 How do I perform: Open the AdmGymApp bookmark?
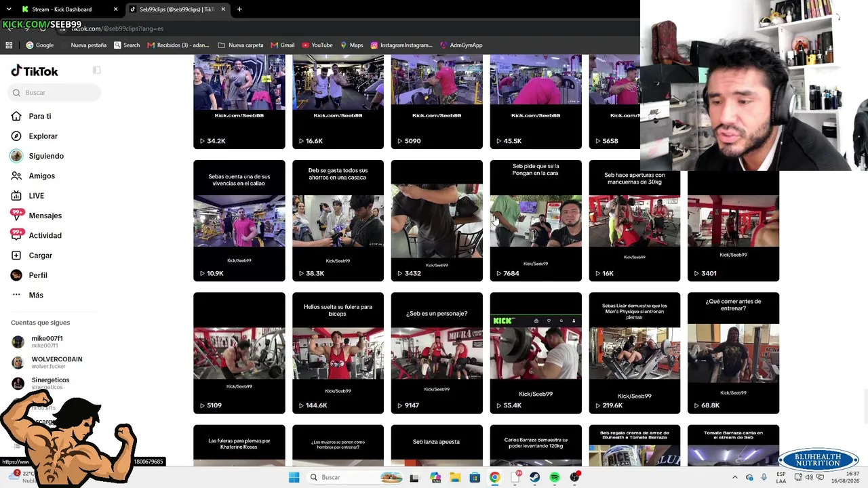tap(461, 45)
